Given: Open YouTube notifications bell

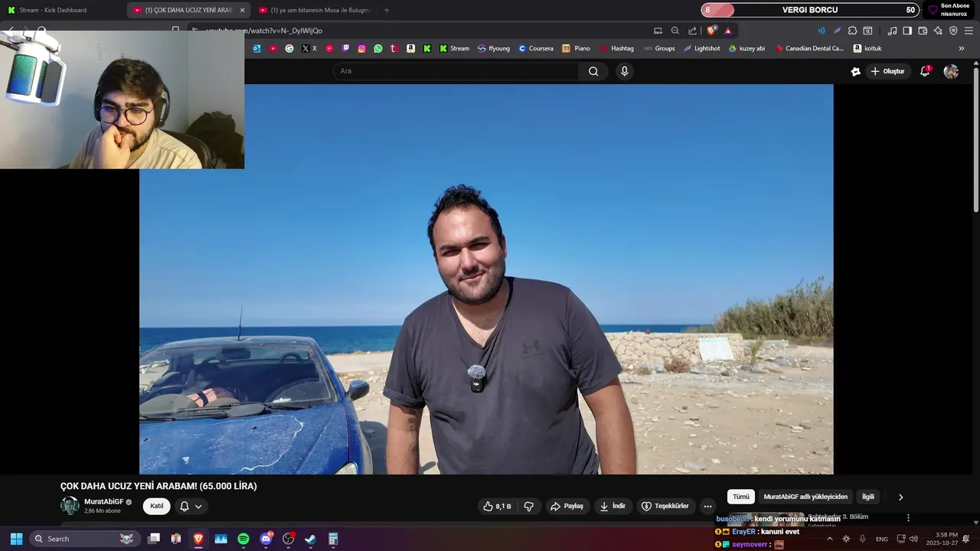Looking at the screenshot, I should tap(925, 71).
